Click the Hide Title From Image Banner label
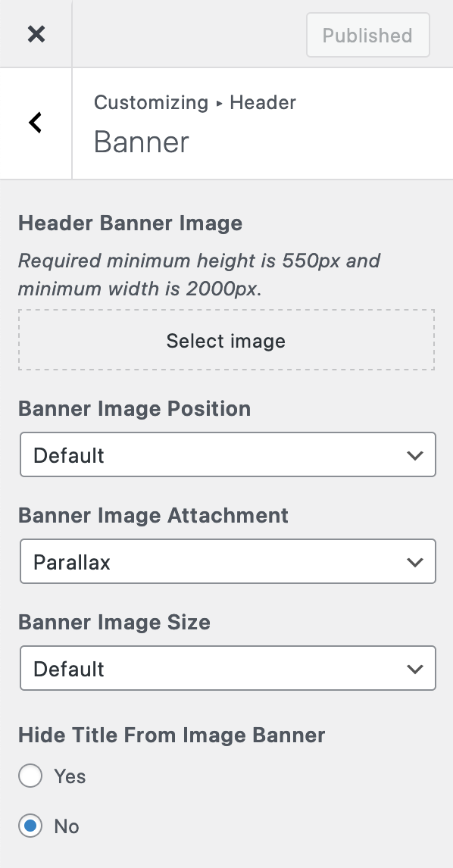The width and height of the screenshot is (453, 868). tap(172, 735)
